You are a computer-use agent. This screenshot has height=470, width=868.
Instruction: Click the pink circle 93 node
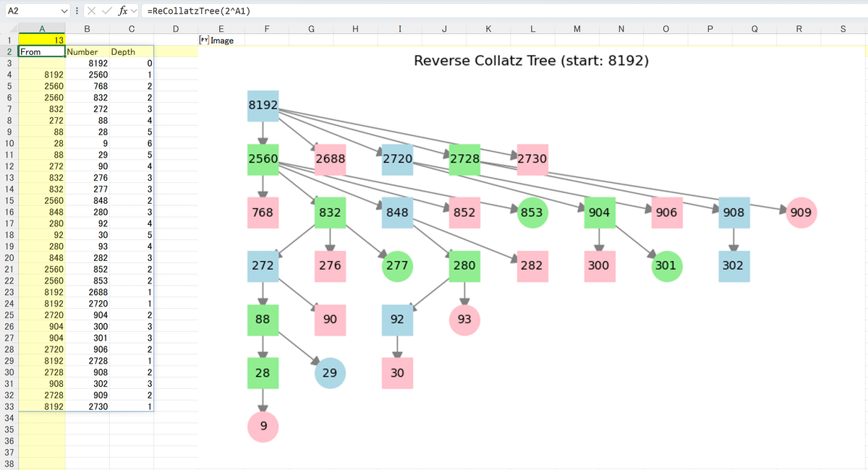pos(464,320)
